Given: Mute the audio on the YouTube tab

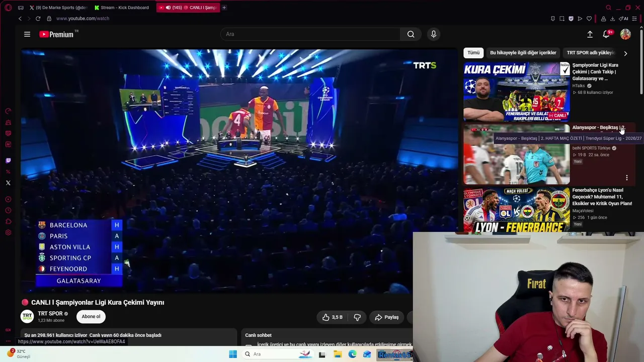Looking at the screenshot, I should coord(168,8).
